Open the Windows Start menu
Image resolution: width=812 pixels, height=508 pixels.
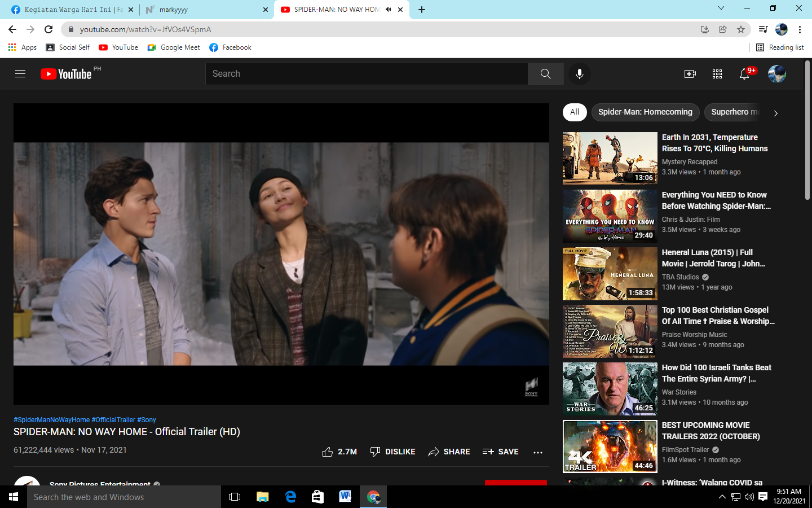coord(14,497)
